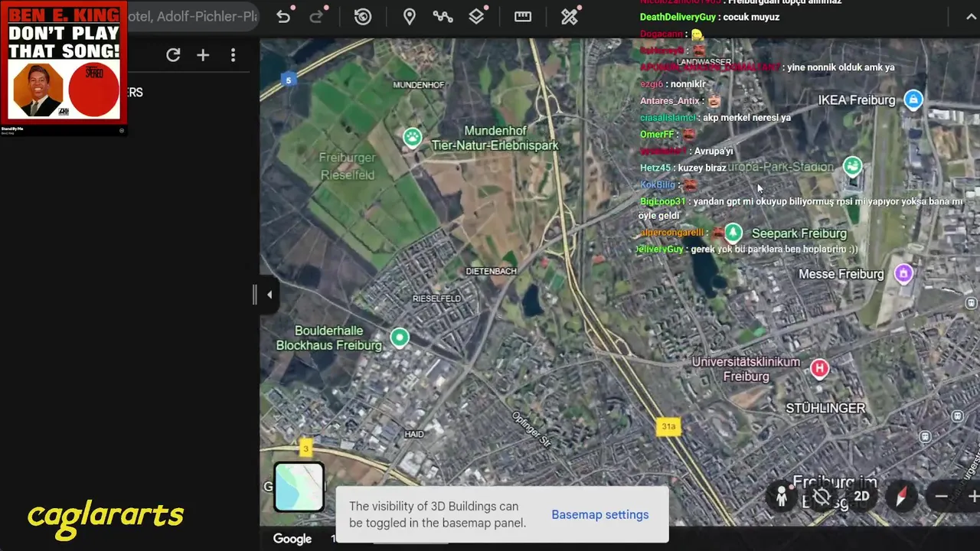The width and height of the screenshot is (980, 551).
Task: Click the refresh icon in the side panel
Action: click(173, 55)
